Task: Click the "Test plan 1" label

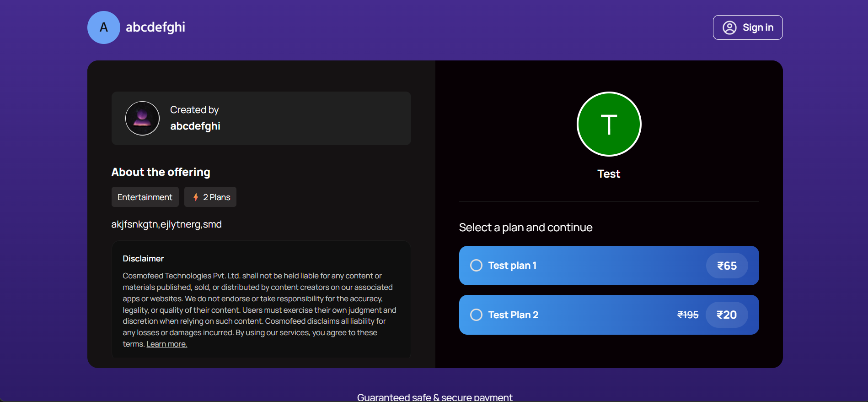Action: [512, 266]
